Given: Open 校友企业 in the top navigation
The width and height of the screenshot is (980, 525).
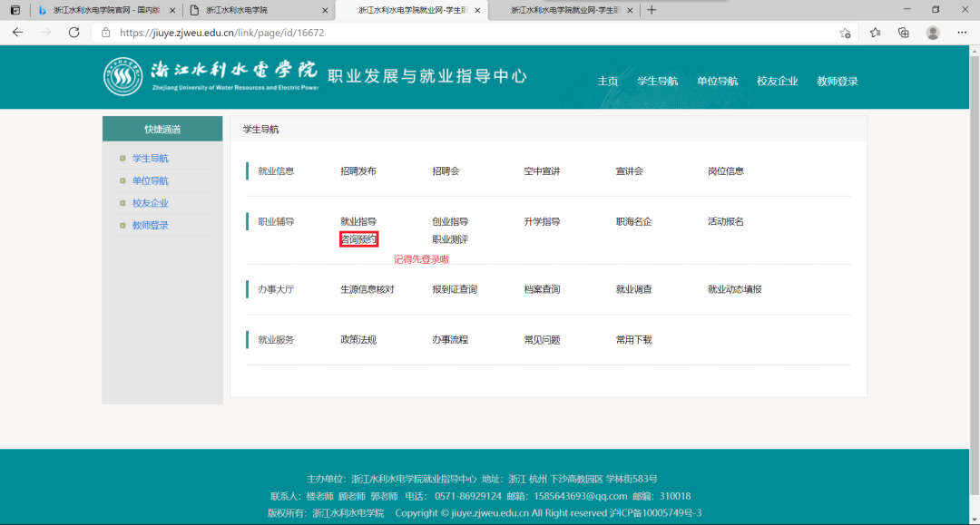Looking at the screenshot, I should click(x=778, y=82).
